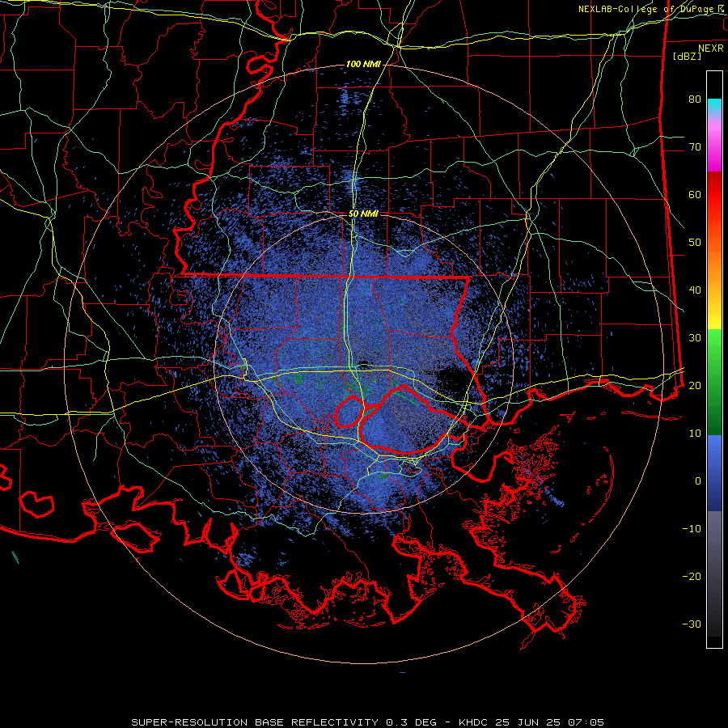
Task: Click the 70 value on the dBZ scale
Action: coord(695,147)
